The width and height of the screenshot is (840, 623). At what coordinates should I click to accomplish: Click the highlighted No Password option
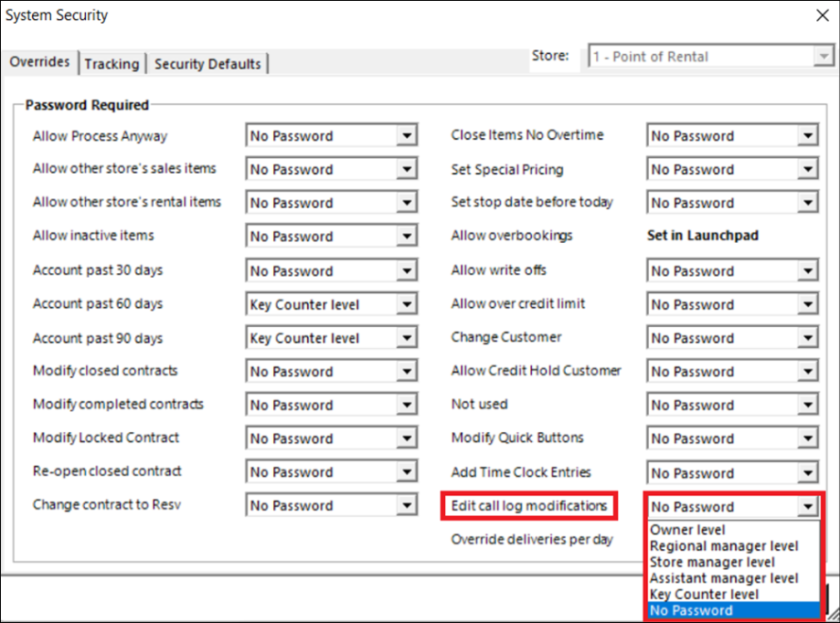pos(691,610)
